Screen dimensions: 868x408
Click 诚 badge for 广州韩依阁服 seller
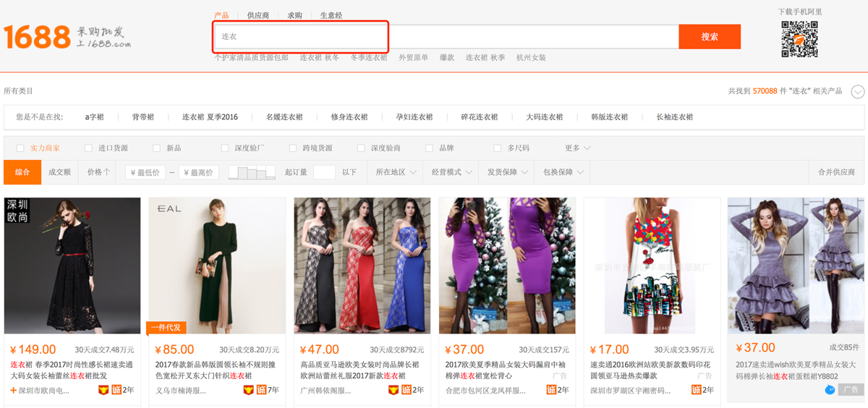[x=406, y=390]
